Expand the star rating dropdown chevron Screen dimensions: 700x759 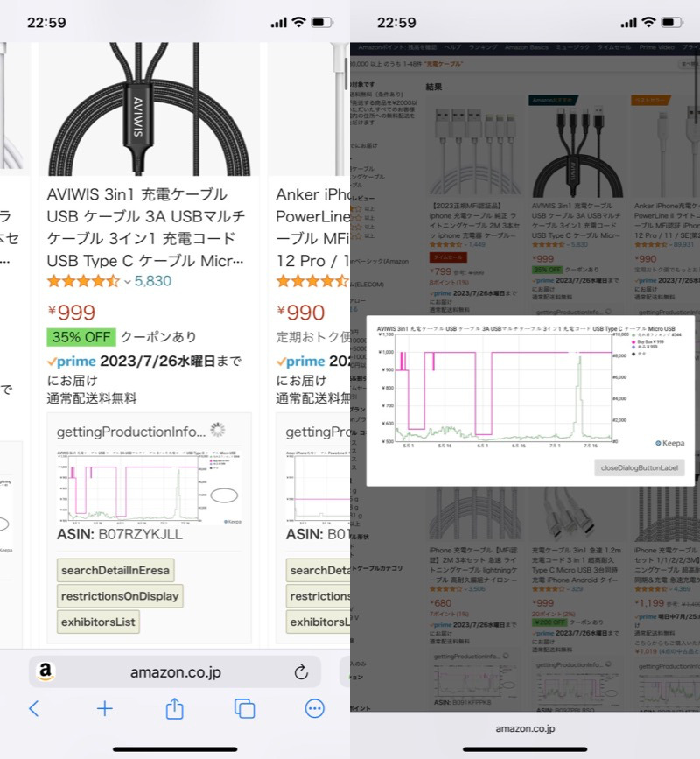tap(127, 282)
